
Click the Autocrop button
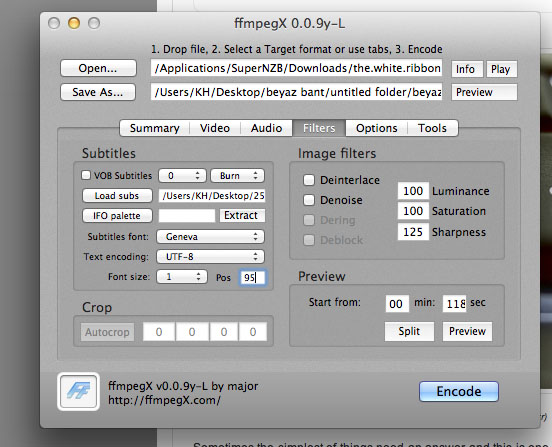click(x=107, y=332)
